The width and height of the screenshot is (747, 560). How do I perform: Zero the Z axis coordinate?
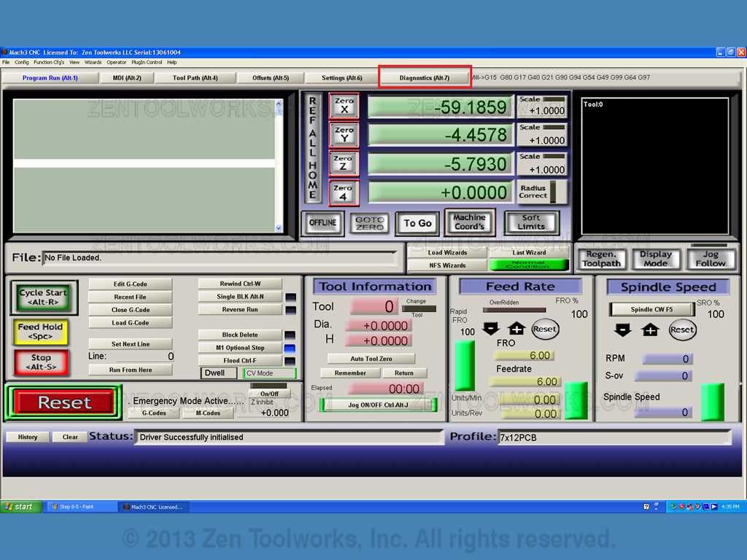click(344, 163)
